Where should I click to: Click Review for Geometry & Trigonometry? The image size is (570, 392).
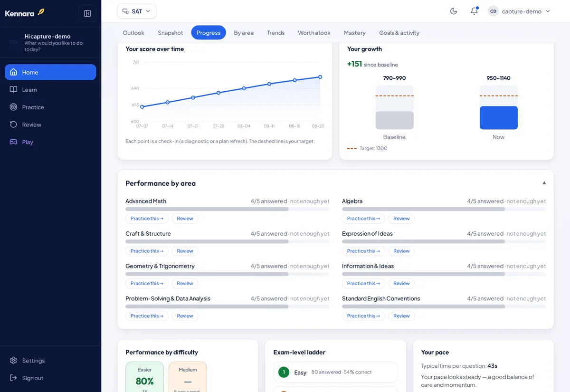[x=185, y=283]
